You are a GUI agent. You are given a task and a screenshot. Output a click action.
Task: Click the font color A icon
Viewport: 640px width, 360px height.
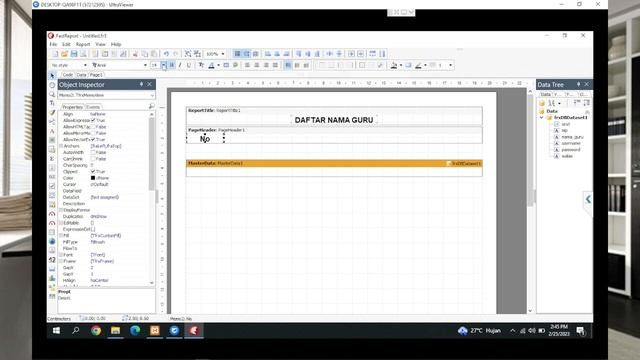211,65
